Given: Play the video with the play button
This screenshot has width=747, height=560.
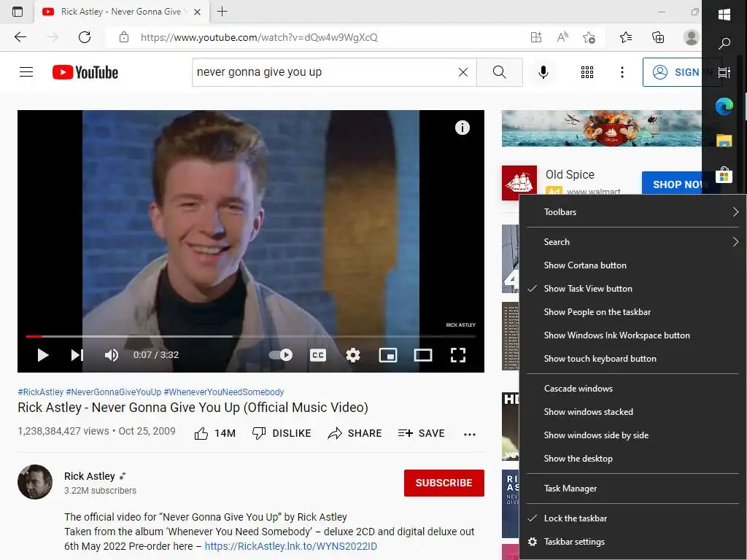Looking at the screenshot, I should [43, 355].
